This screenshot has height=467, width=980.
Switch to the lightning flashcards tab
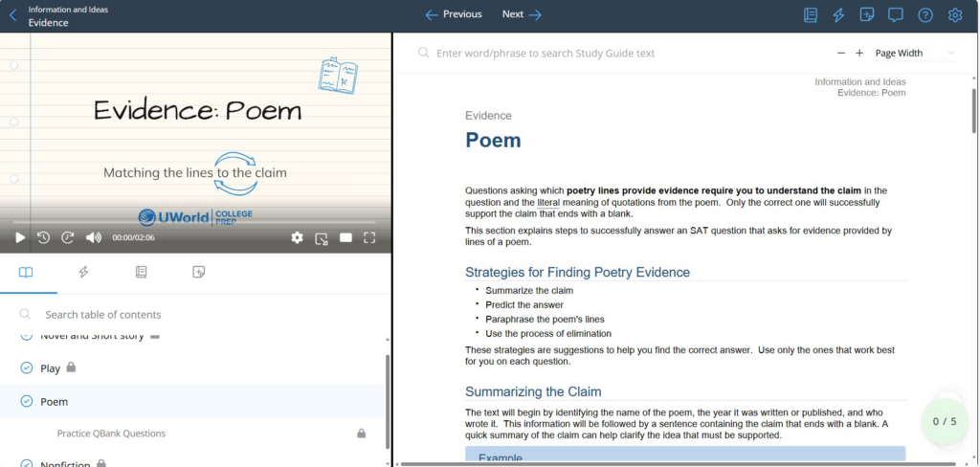point(83,272)
